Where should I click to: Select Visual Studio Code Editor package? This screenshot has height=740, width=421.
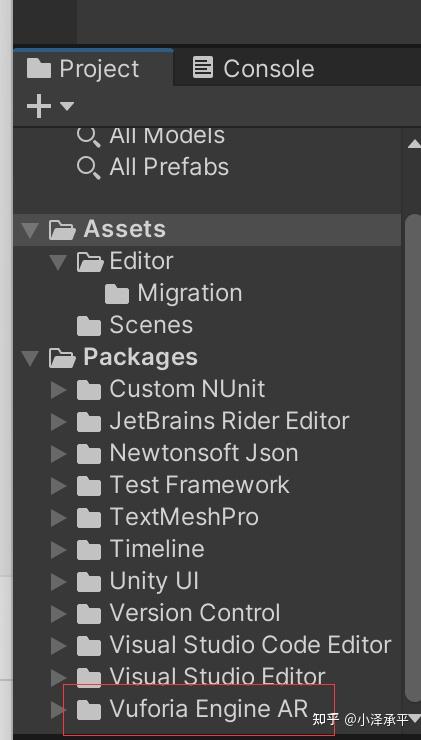[250, 645]
